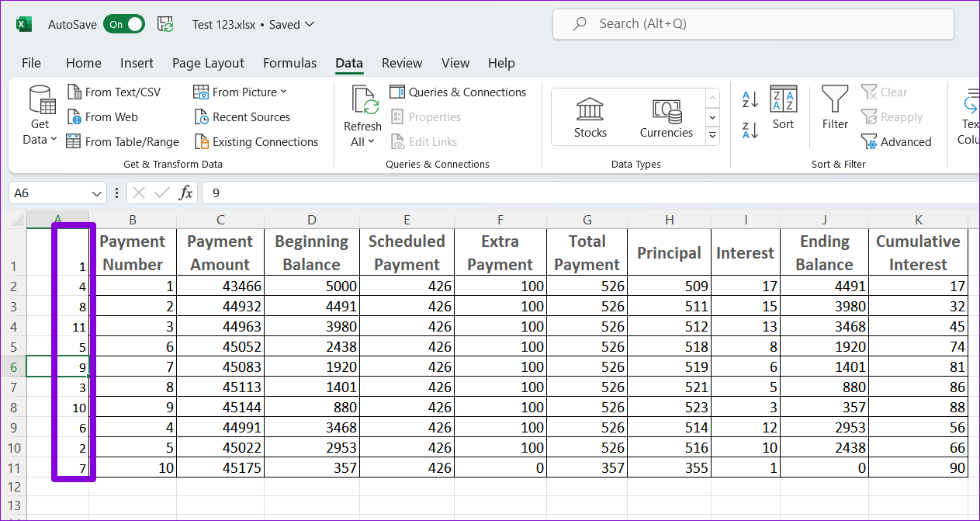The width and height of the screenshot is (980, 521).
Task: Click the Get Data icon
Action: click(41, 101)
